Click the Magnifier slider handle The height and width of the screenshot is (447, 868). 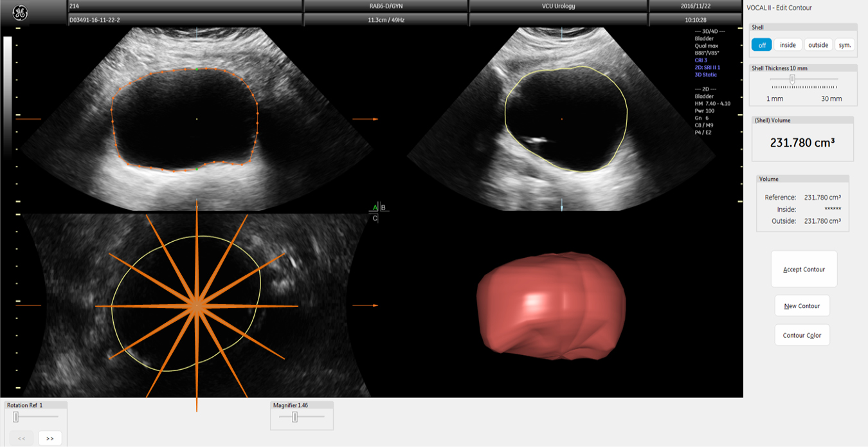click(x=294, y=417)
